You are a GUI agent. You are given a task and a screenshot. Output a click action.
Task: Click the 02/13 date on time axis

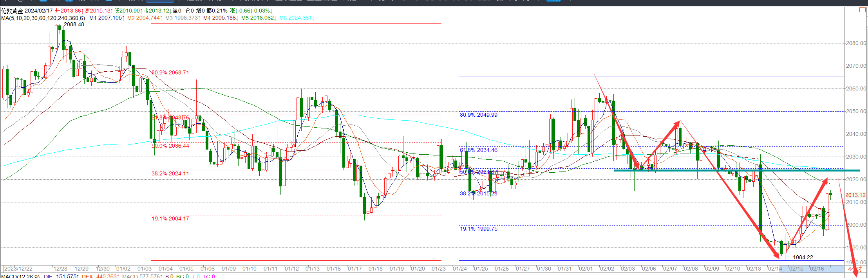tap(754, 269)
